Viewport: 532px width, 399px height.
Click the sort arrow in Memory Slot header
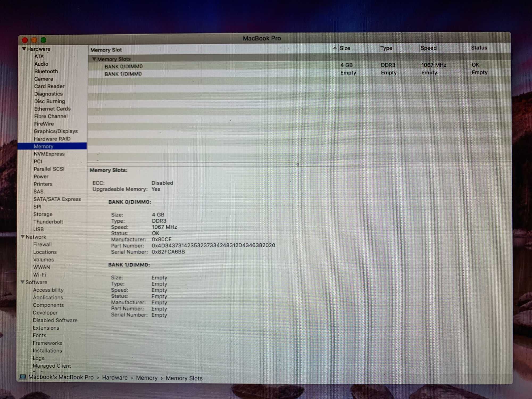[x=335, y=48]
